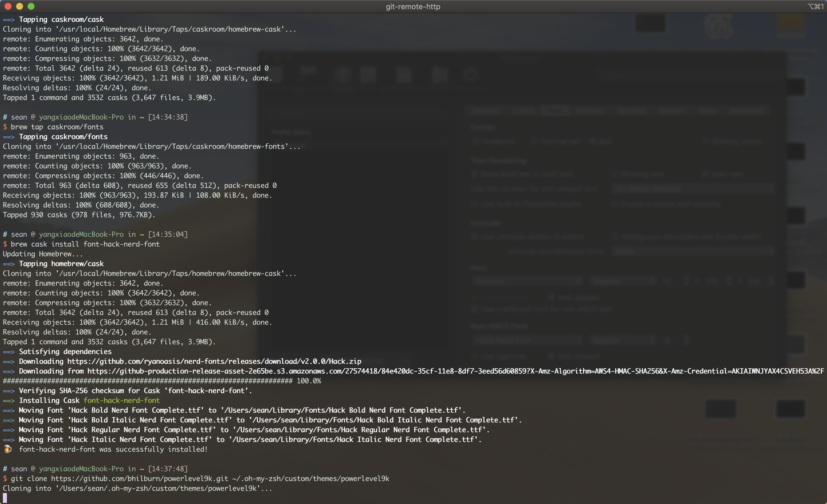Viewport: 827px width, 504px height.
Task: Click the ⌥⌘1 window shortcut indicator
Action: point(815,6)
